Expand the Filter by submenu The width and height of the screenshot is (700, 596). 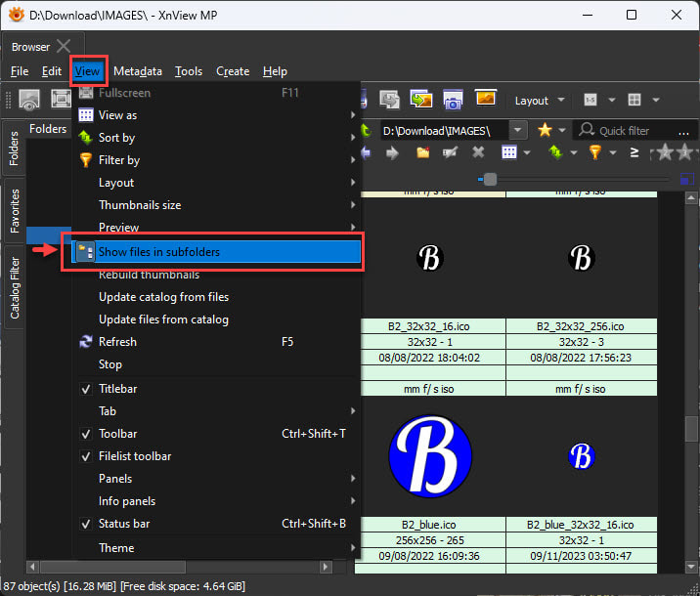coord(216,160)
